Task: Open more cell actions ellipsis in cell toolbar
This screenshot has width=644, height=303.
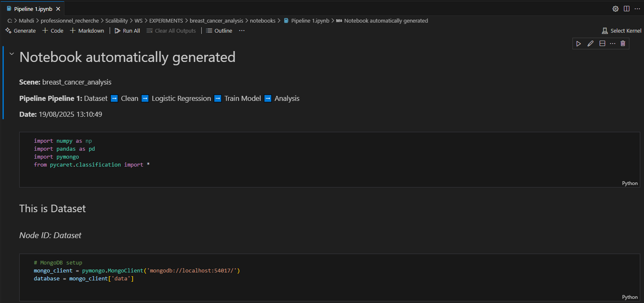Action: [x=613, y=44]
